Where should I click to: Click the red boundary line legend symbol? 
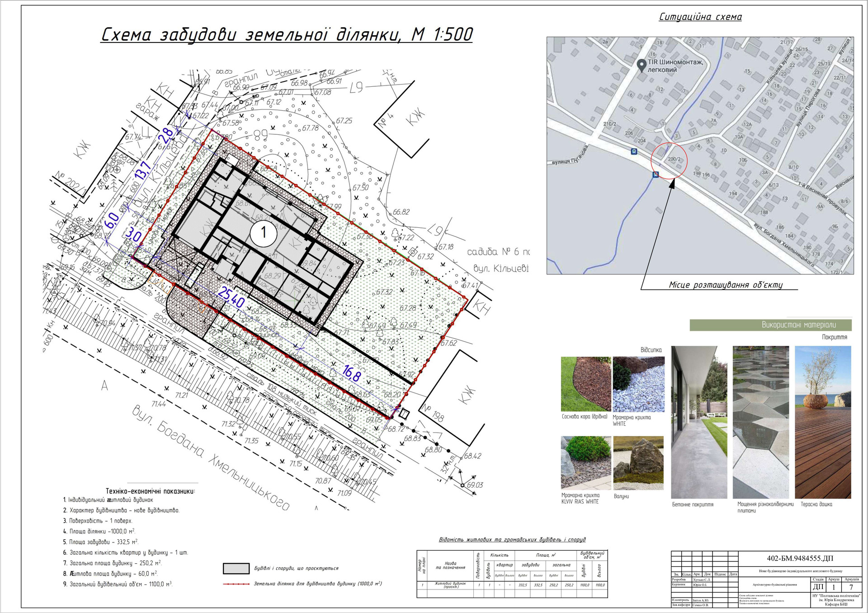point(236,584)
